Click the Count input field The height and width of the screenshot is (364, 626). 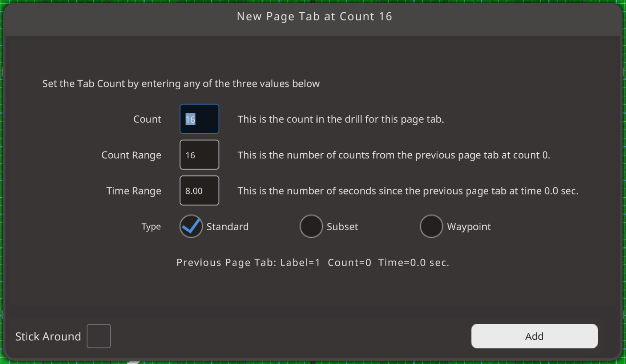(199, 119)
